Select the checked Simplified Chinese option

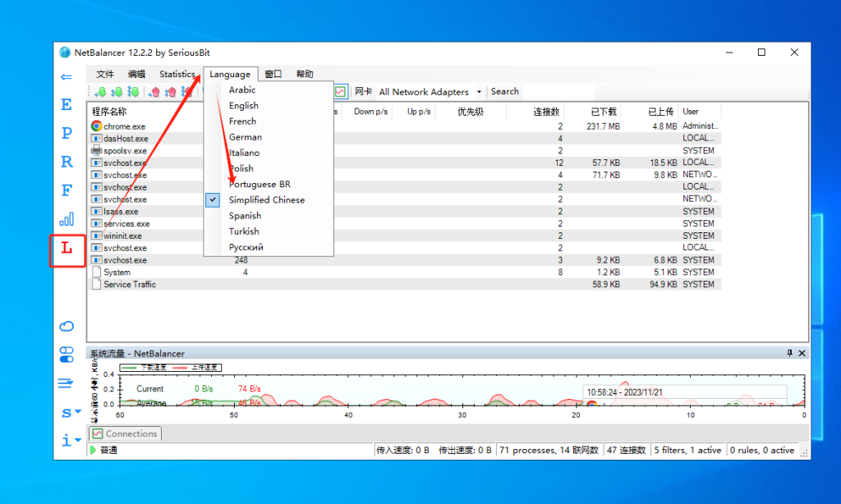[x=269, y=200]
